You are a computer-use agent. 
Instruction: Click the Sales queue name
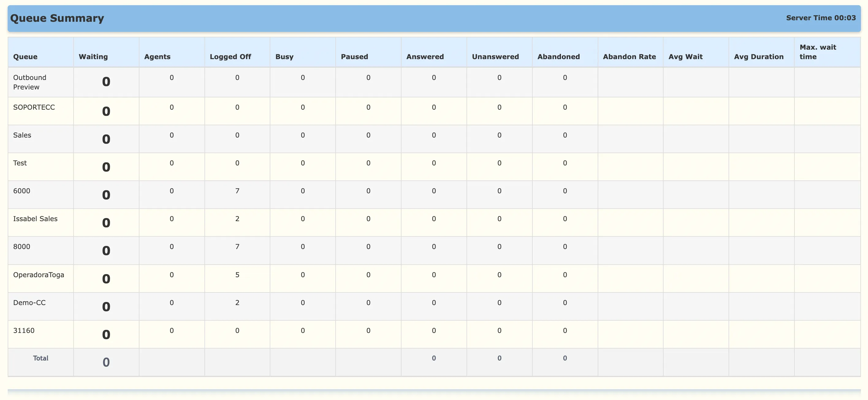22,135
